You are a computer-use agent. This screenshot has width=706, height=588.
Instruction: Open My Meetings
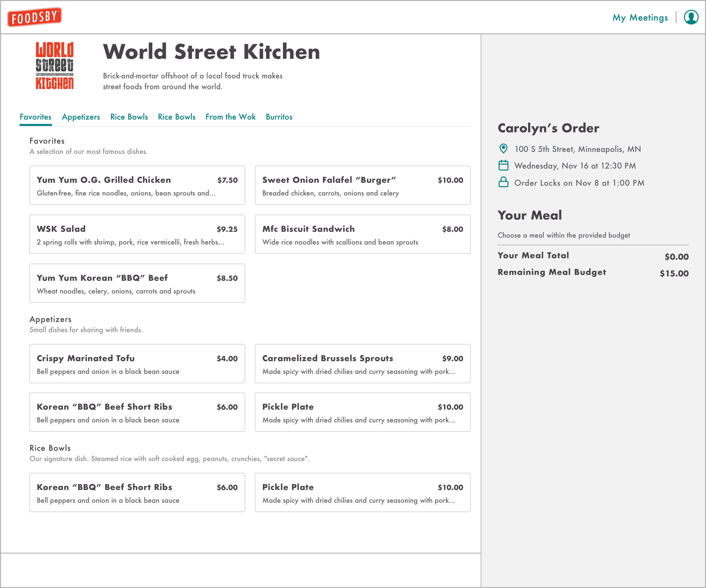(640, 17)
